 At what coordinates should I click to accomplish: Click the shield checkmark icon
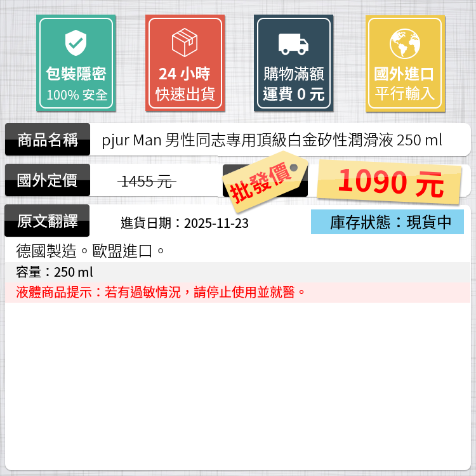[x=76, y=43]
